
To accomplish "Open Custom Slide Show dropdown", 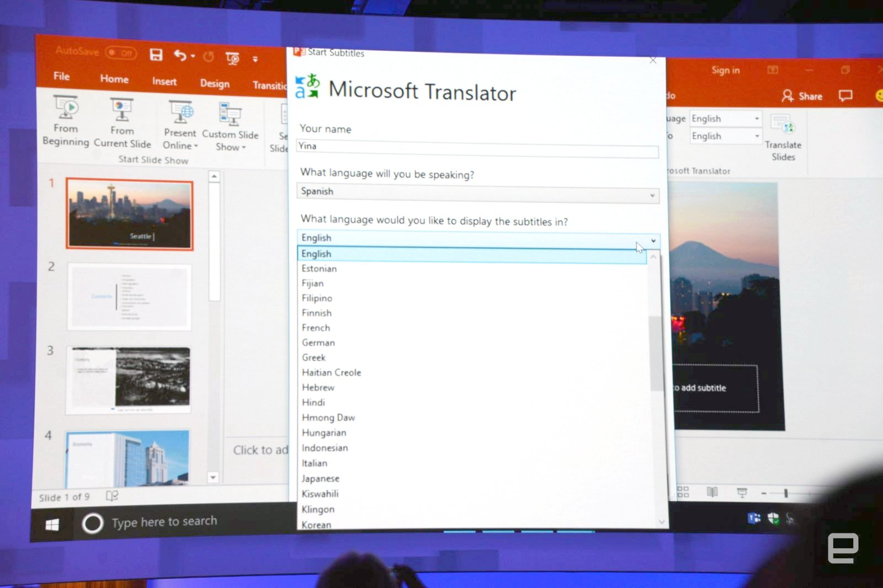I will [x=230, y=127].
